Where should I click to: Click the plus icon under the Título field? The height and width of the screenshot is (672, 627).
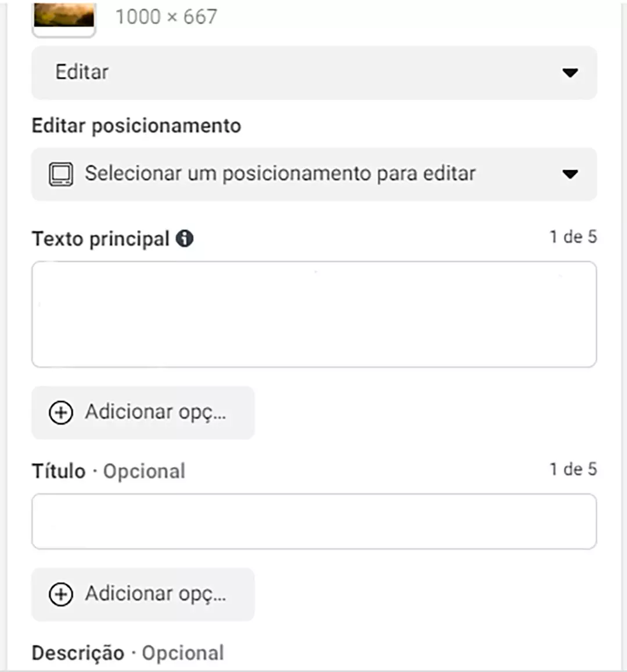(61, 594)
